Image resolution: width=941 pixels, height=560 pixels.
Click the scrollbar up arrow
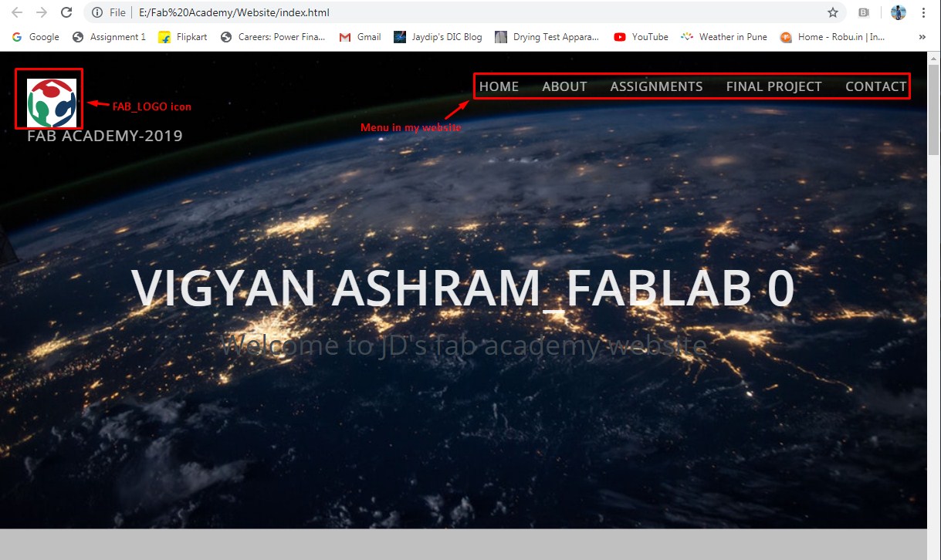tap(934, 58)
